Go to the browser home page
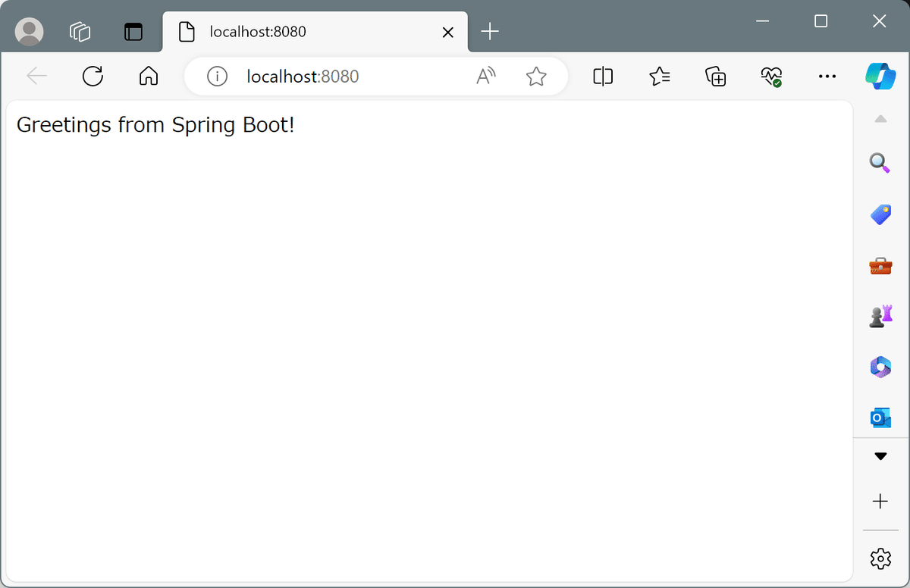Screen dimensions: 910x588 click(149, 76)
